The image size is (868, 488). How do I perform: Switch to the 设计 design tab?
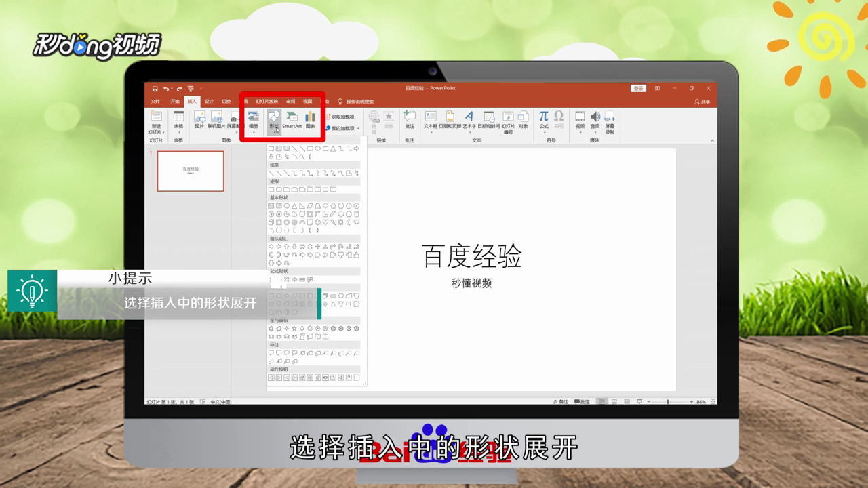point(209,102)
